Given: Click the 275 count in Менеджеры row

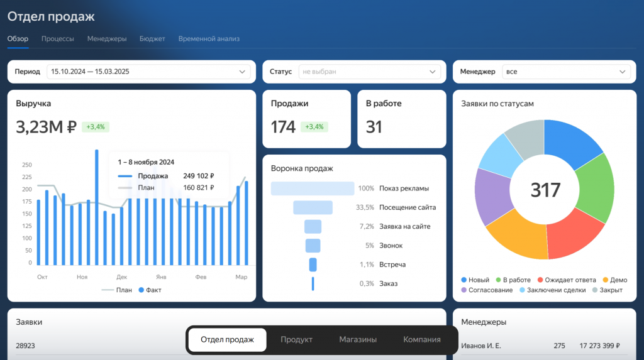Looking at the screenshot, I should click(x=559, y=346).
